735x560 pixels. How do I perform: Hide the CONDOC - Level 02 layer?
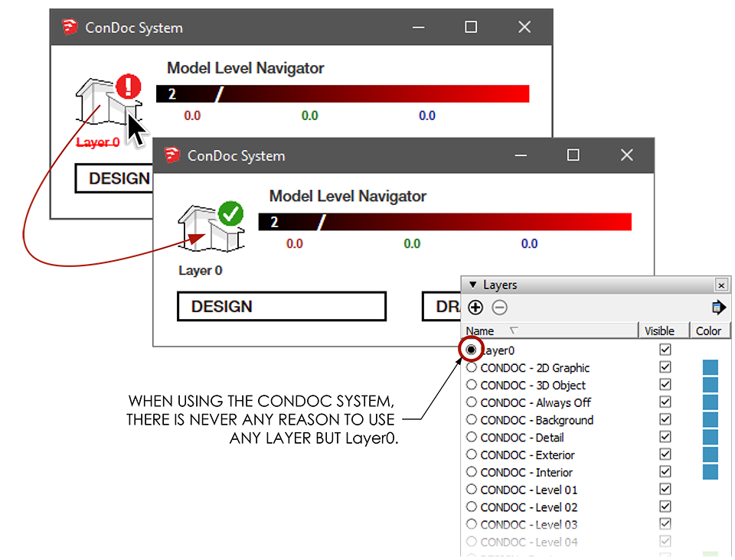[x=665, y=506]
